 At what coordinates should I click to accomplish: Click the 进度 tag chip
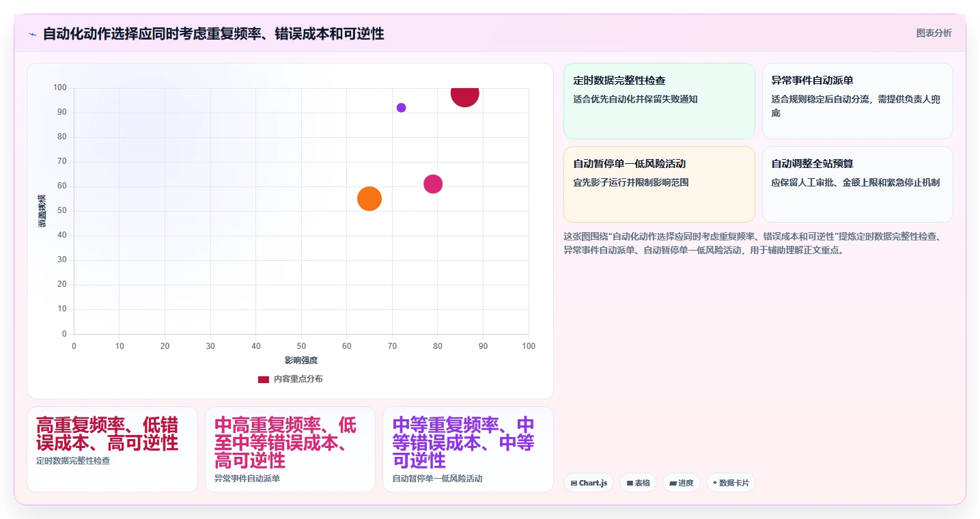682,483
